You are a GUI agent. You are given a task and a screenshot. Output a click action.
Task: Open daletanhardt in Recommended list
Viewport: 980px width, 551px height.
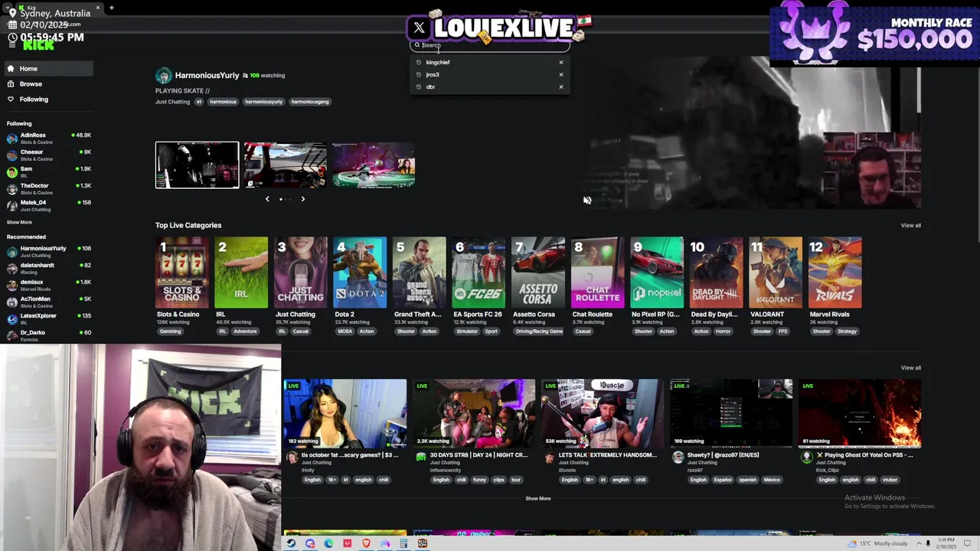coord(47,269)
